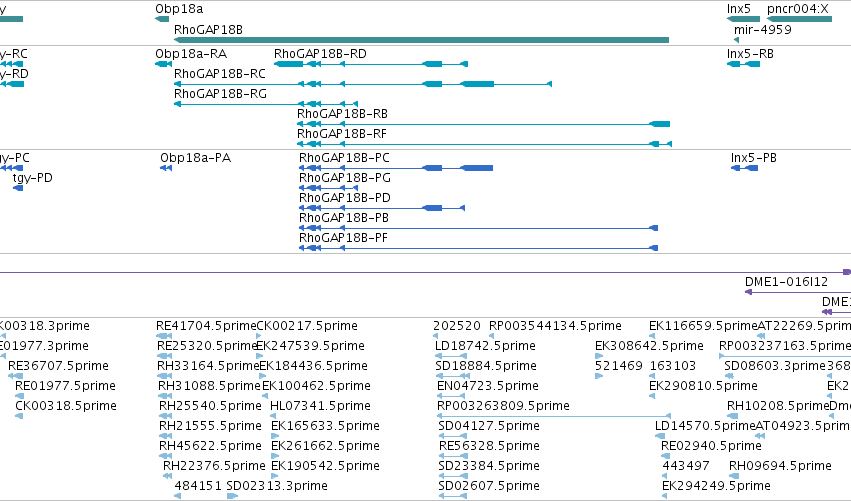Open the RhoGAP18B-RD transcript
This screenshot has width=851, height=501.
coord(371,64)
